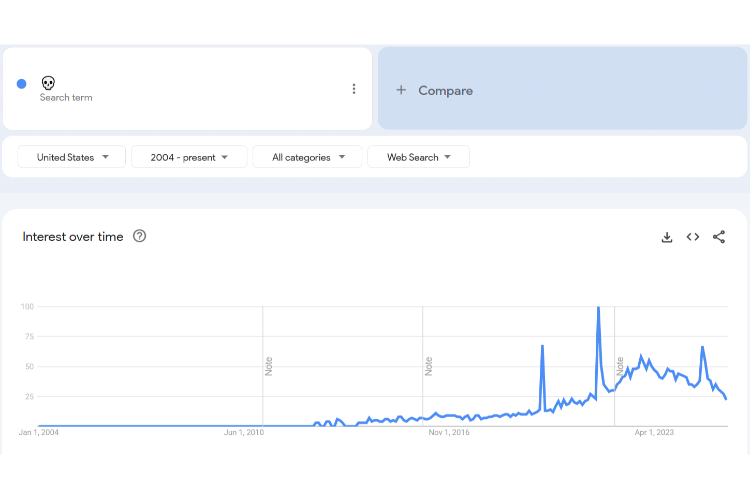Click the highest peak on the trend line
The width and height of the screenshot is (750, 500).
[x=598, y=308]
